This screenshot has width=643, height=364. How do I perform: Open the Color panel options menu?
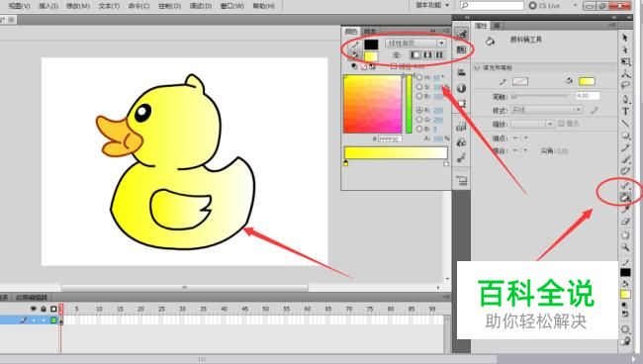pyautogui.click(x=446, y=31)
